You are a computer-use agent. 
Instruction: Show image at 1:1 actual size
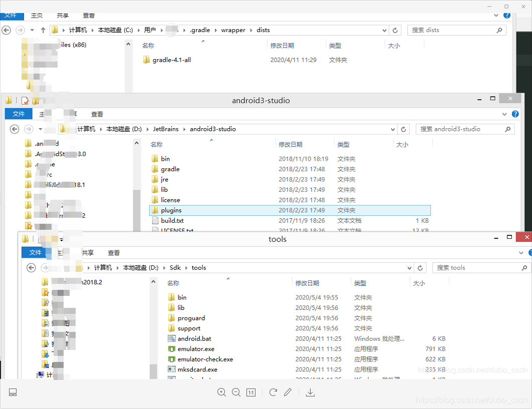pyautogui.click(x=251, y=392)
